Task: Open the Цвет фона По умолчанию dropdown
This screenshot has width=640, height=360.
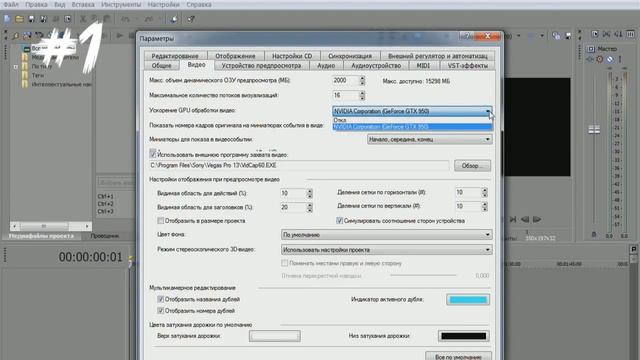Action: coord(386,235)
